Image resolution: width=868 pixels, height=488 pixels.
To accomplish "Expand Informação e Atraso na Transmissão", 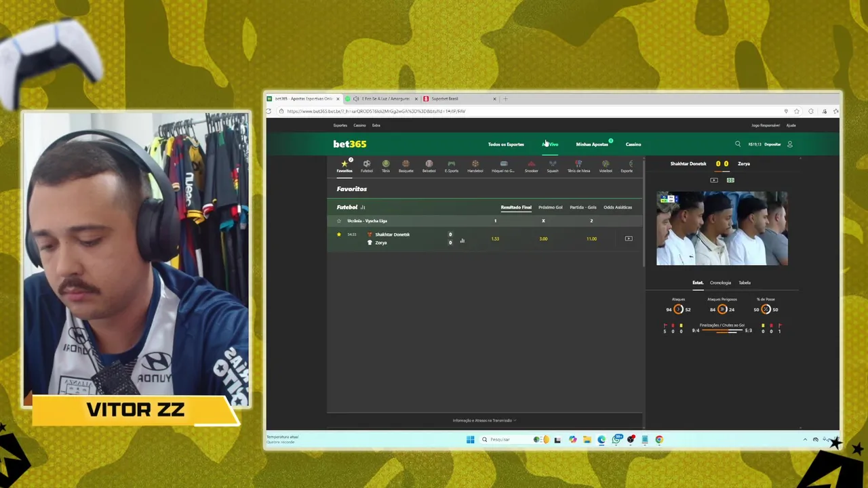I will [x=484, y=420].
